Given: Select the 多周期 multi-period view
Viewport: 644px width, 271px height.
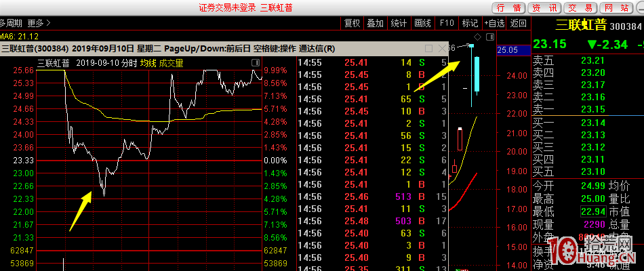Looking at the screenshot, I should 11,23.
